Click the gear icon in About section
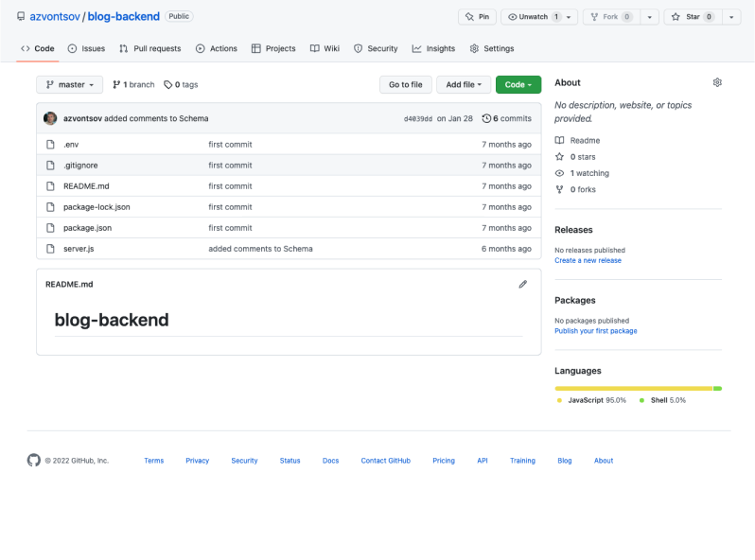 pos(717,82)
